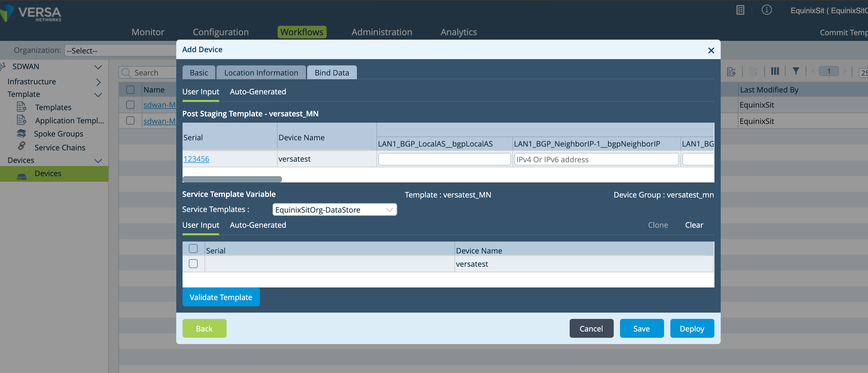Click the page number 1 field
The height and width of the screenshot is (373, 868).
829,71
